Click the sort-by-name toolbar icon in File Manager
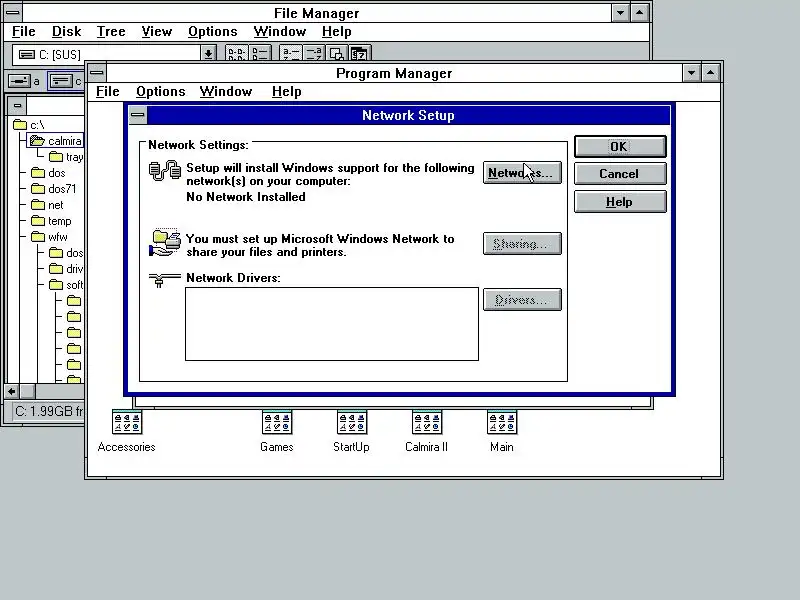Image resolution: width=800 pixels, height=600 pixels. (291, 53)
